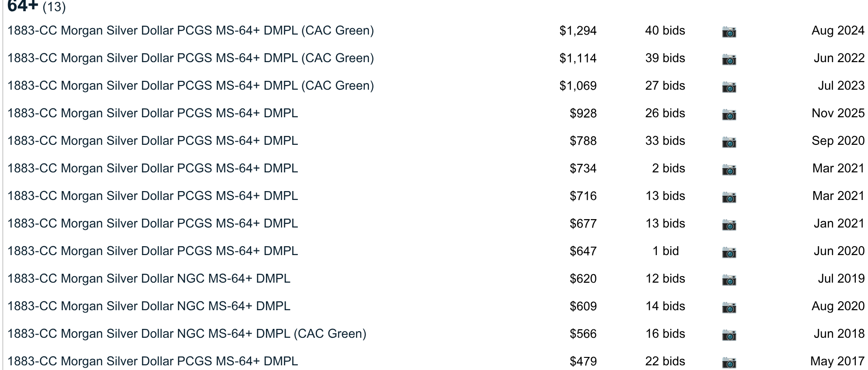Show images for the $788 Sep 2020 sale
Image resolution: width=868 pixels, height=370 pixels.
pyautogui.click(x=729, y=142)
